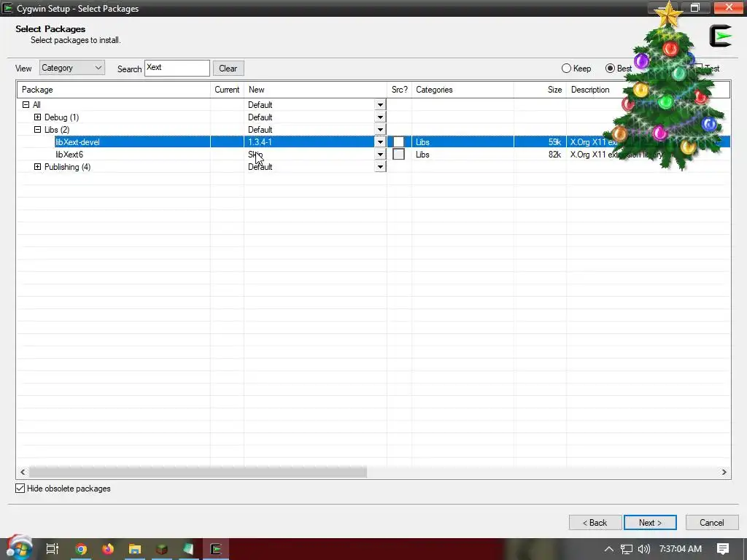Select the libXext6 package row

[x=373, y=155]
